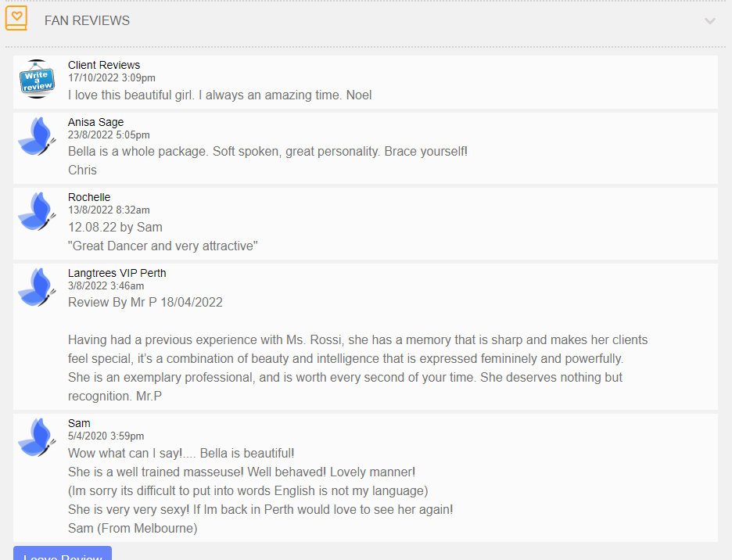Screen dimensions: 732x560
Task: Click Sam's butterfly avatar icon
Action: tap(37, 437)
